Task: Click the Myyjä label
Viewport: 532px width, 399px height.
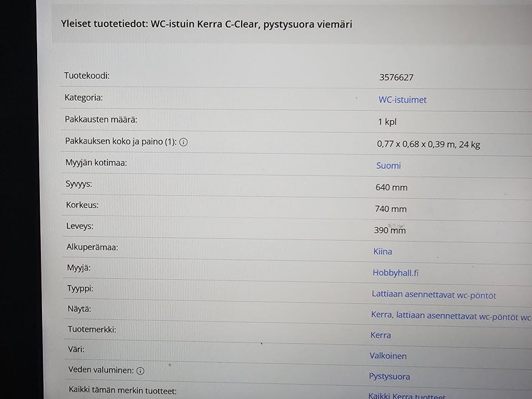Action: click(79, 268)
